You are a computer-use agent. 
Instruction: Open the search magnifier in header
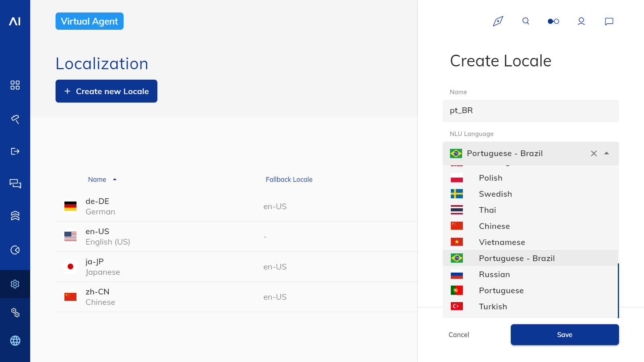(526, 21)
